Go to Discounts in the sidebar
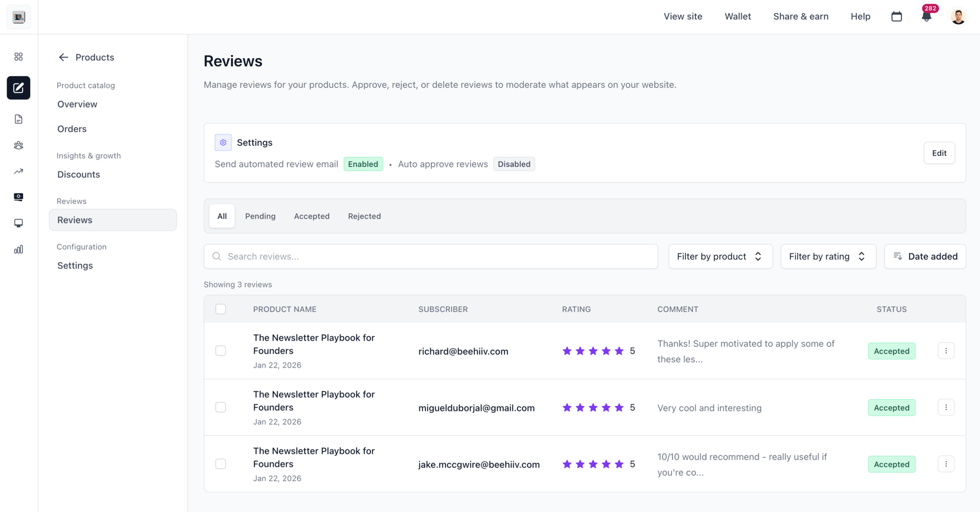This screenshot has width=980, height=512. (x=79, y=175)
